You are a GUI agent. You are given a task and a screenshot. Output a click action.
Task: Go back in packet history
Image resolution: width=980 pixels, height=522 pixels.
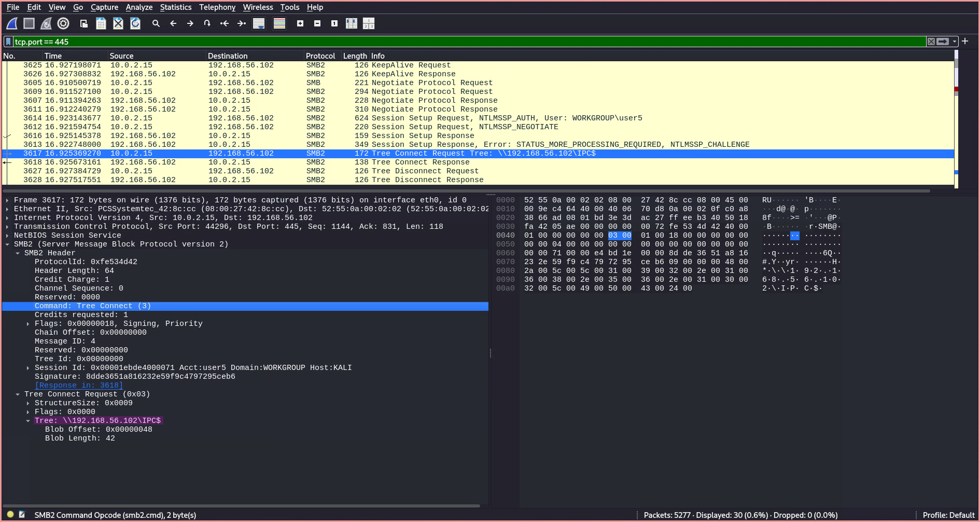(173, 23)
